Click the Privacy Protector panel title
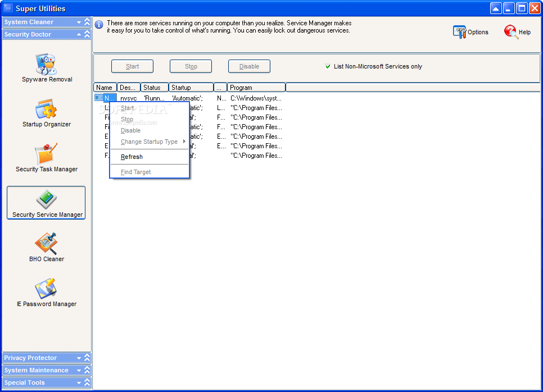The height and width of the screenshot is (392, 543). (30, 358)
